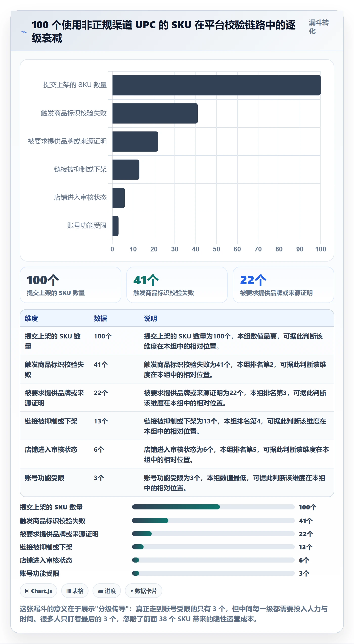Click the x-axis tick value 50
Screen dimensions: 354x644
coord(216,249)
